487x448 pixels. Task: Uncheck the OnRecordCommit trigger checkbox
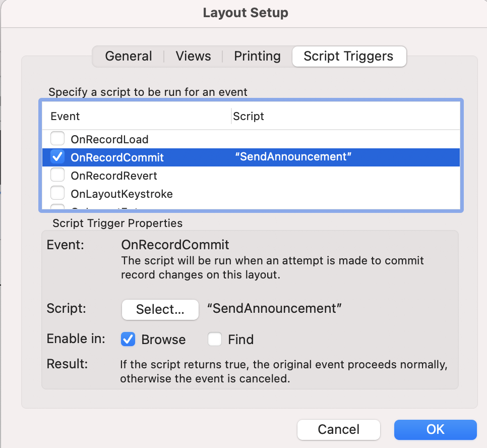57,157
